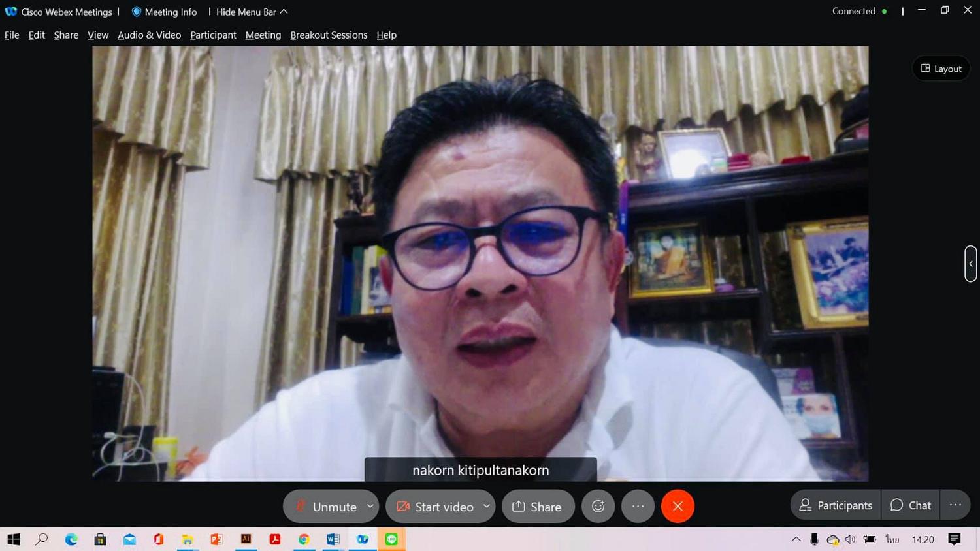Change view with the Layout button
This screenshot has height=551, width=980.
(x=941, y=69)
